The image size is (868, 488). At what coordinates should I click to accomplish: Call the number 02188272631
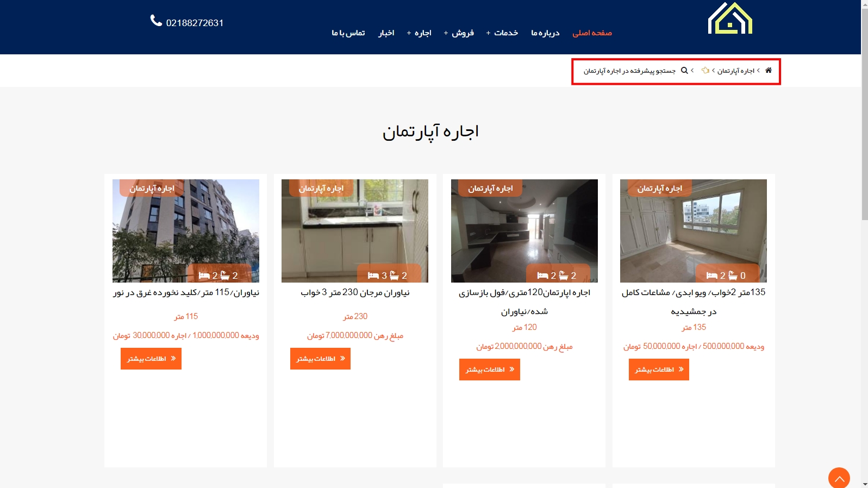pyautogui.click(x=195, y=23)
